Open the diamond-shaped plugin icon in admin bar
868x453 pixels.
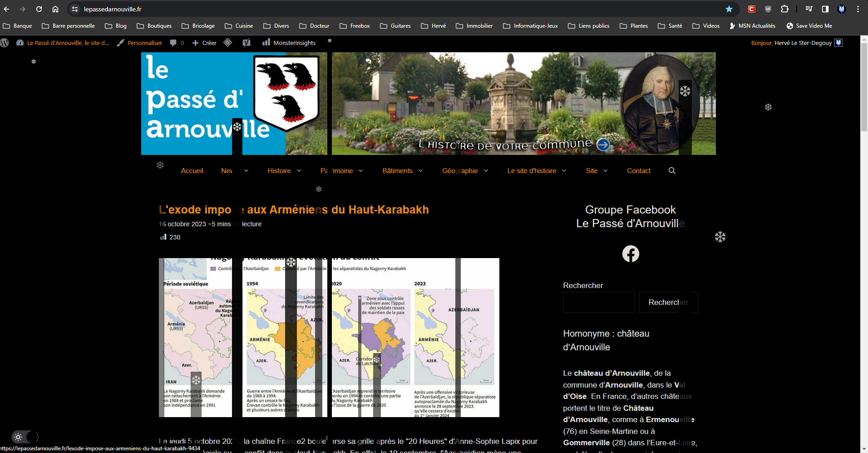[x=228, y=43]
